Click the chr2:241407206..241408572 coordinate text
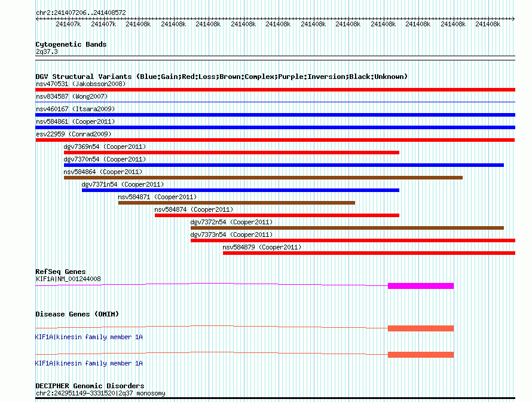This screenshot has width=532, height=402. click(81, 13)
